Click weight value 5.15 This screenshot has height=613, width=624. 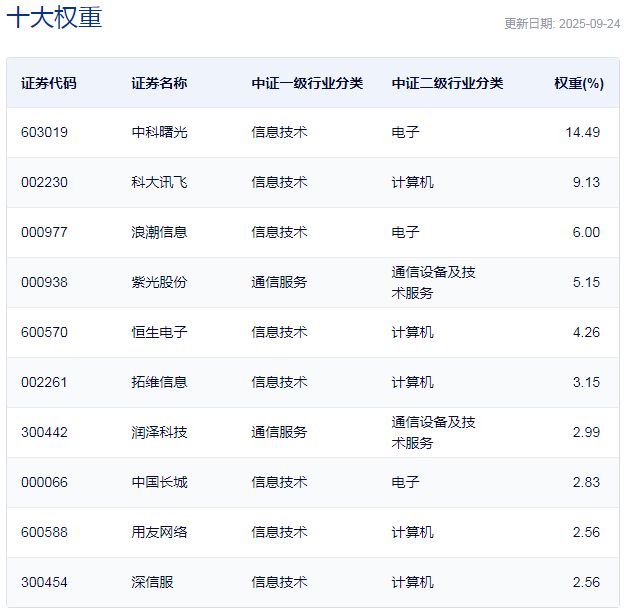[586, 282]
